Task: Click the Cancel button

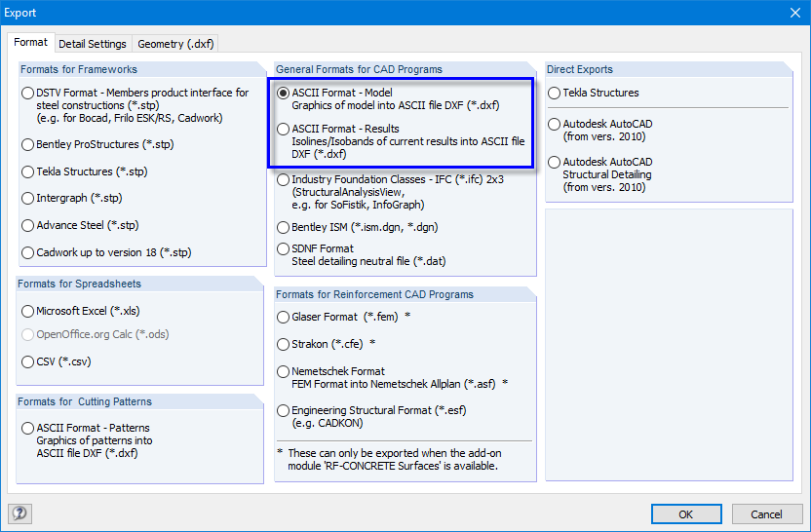Action: coord(766,513)
